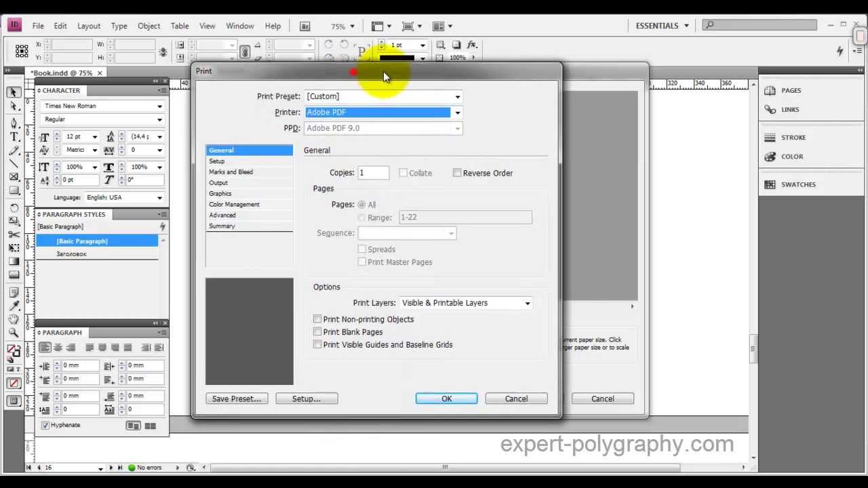Open the font style Regular dropdown
The width and height of the screenshot is (868, 488).
[102, 119]
